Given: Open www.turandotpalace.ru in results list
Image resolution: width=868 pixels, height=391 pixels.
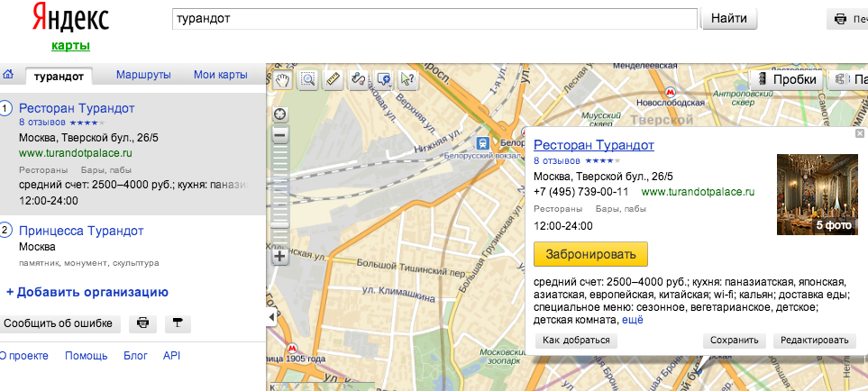Looking at the screenshot, I should (x=76, y=153).
